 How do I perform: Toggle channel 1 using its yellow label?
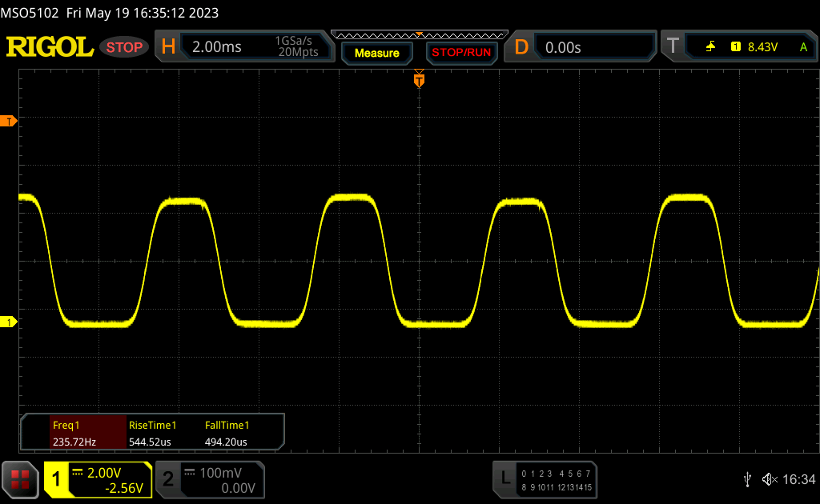[58, 479]
